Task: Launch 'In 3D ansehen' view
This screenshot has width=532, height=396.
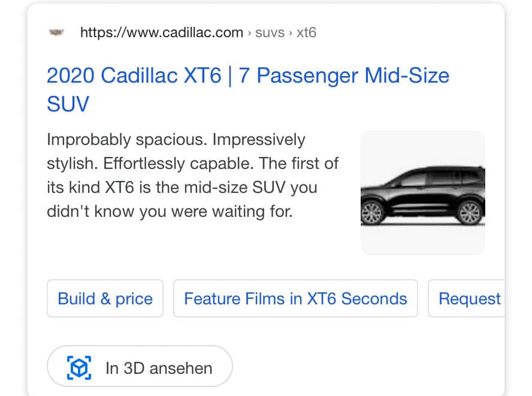Action: [140, 366]
